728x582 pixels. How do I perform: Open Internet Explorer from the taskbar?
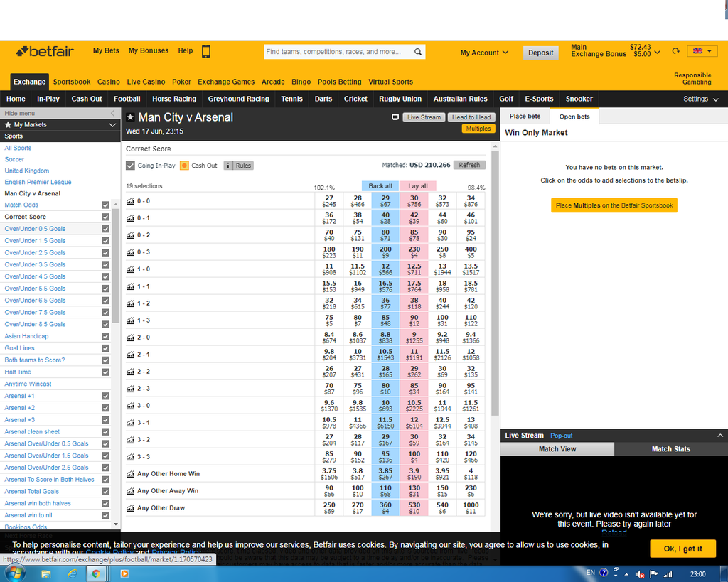click(72, 574)
